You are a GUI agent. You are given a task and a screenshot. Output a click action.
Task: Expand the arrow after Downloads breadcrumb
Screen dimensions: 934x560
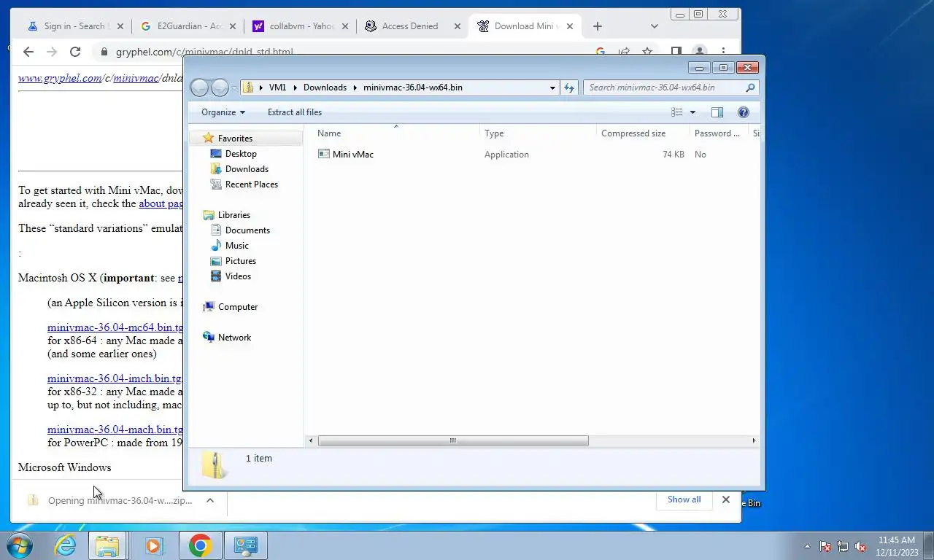coord(355,87)
